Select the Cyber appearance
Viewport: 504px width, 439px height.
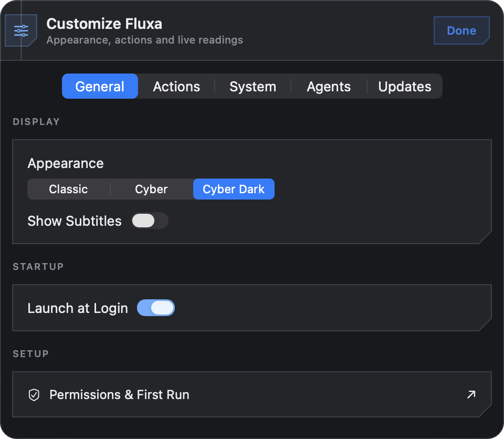coord(151,189)
